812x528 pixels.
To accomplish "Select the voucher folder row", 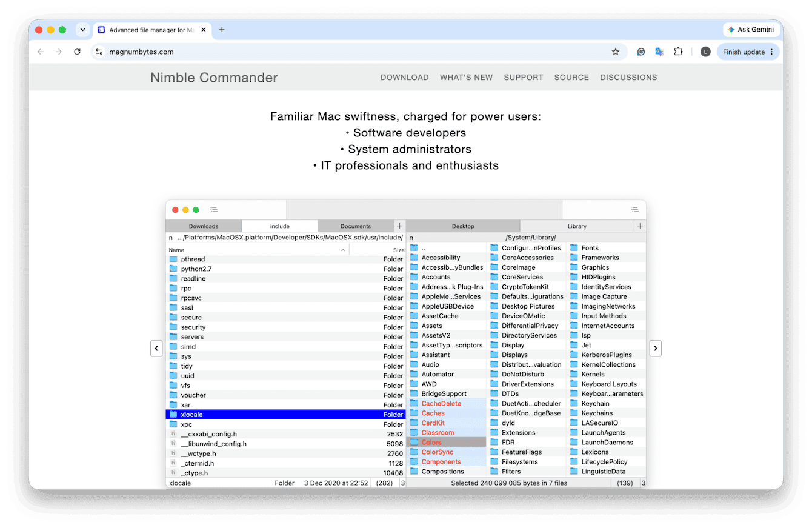I will 285,395.
